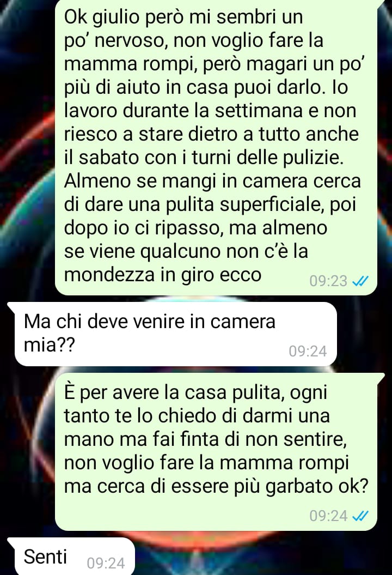Tap the text 'mondezza in giro ecco'
The width and height of the screenshot is (392, 575).
pyautogui.click(x=163, y=275)
